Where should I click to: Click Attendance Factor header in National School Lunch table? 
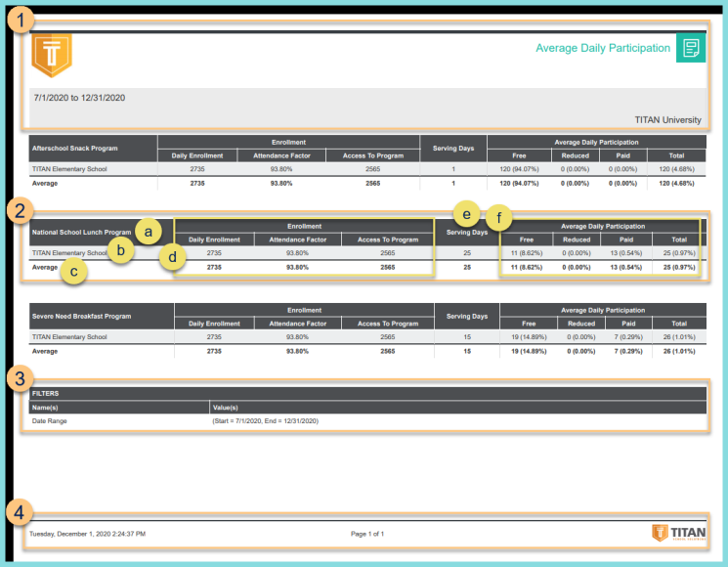(x=298, y=240)
